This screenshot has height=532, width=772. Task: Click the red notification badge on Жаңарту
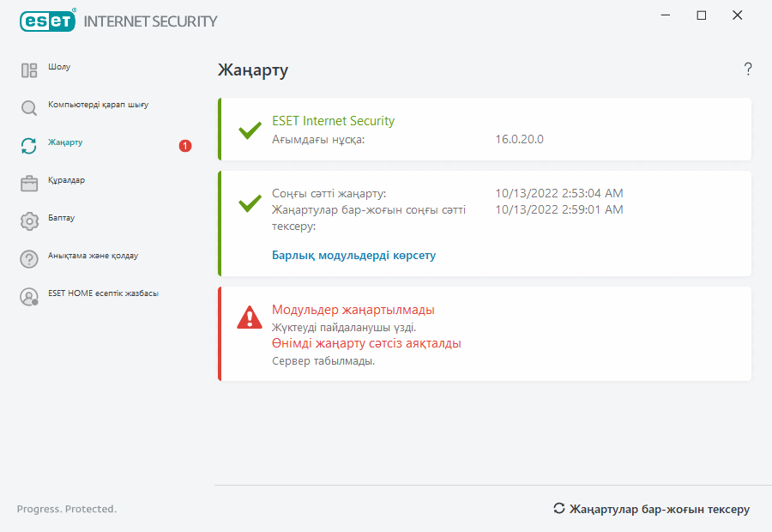pyautogui.click(x=185, y=146)
